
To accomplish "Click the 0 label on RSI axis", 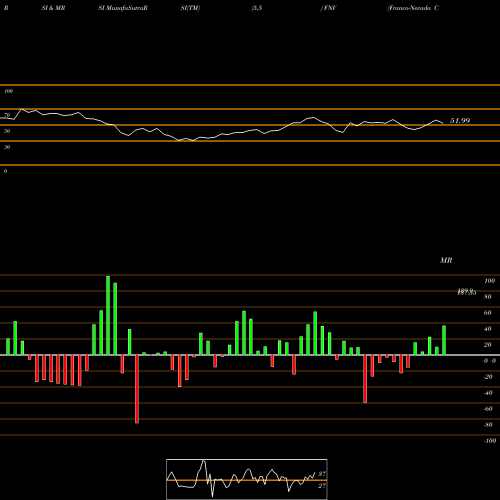I will [x=5, y=171].
